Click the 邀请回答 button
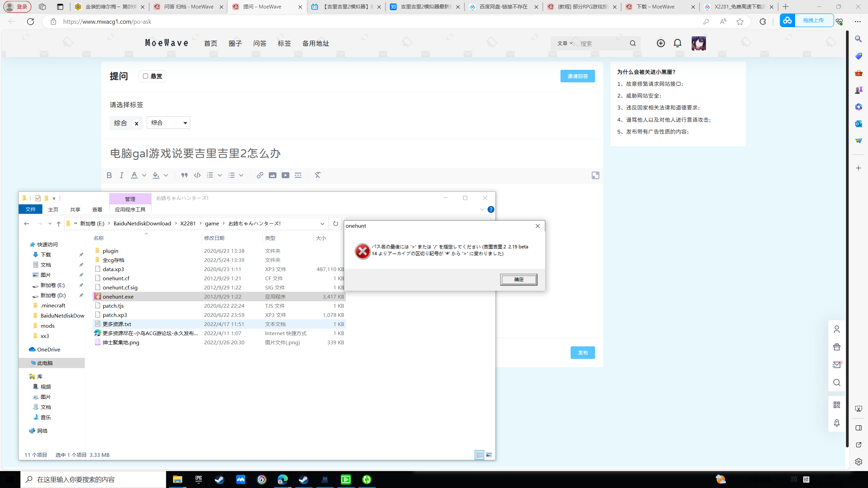This screenshot has width=868, height=488. pyautogui.click(x=578, y=76)
